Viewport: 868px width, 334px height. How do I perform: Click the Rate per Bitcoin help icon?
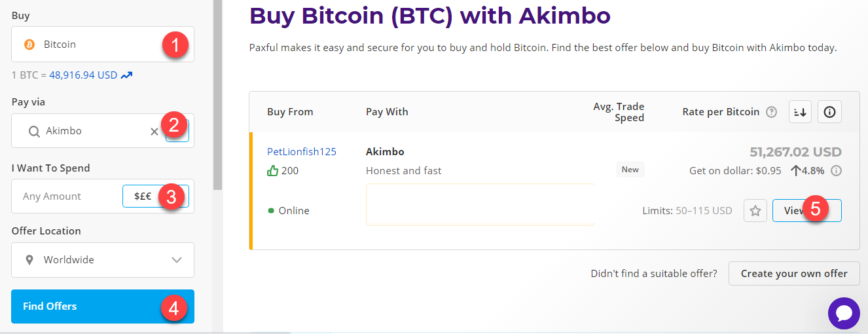pyautogui.click(x=772, y=112)
